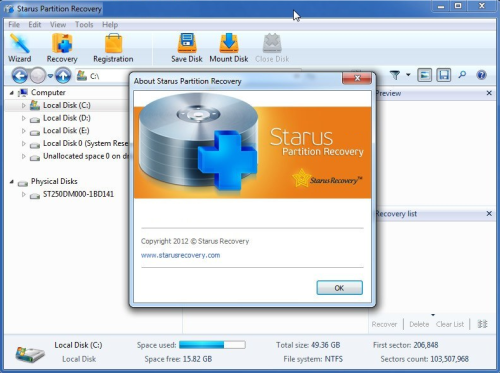Go back with the blue arrow
500x373 pixels.
coord(20,76)
